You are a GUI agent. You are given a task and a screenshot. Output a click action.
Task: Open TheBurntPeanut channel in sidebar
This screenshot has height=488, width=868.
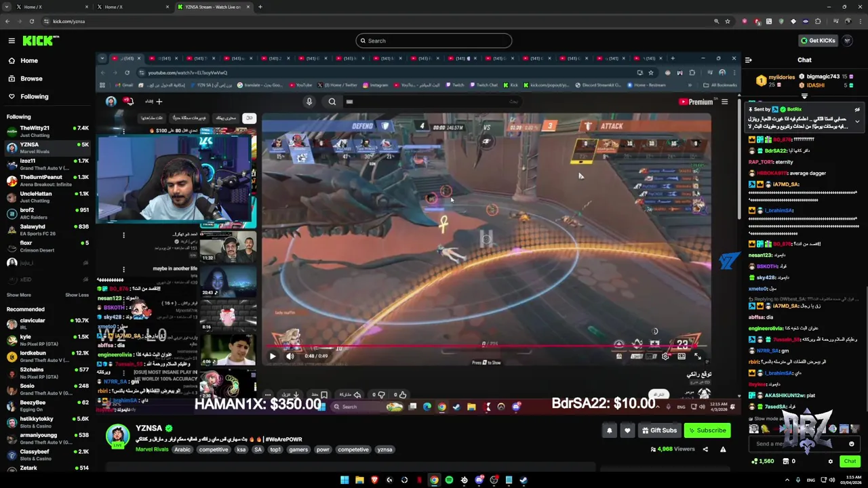click(46, 180)
